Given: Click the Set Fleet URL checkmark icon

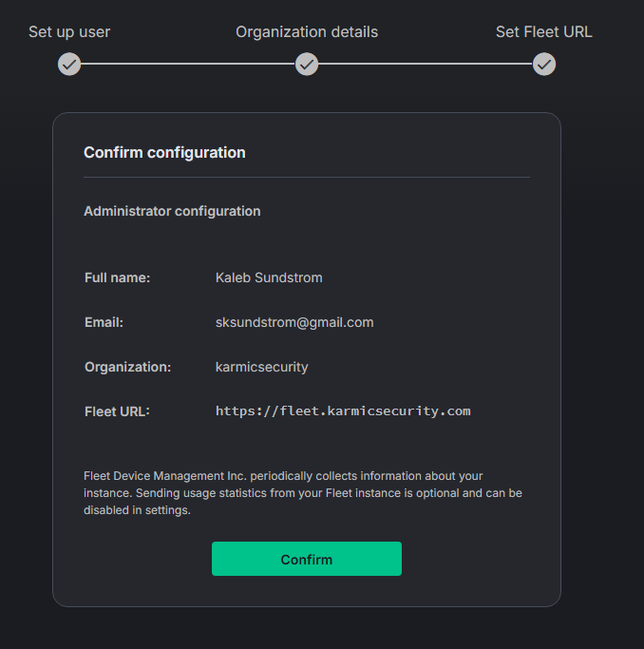Looking at the screenshot, I should [x=544, y=65].
